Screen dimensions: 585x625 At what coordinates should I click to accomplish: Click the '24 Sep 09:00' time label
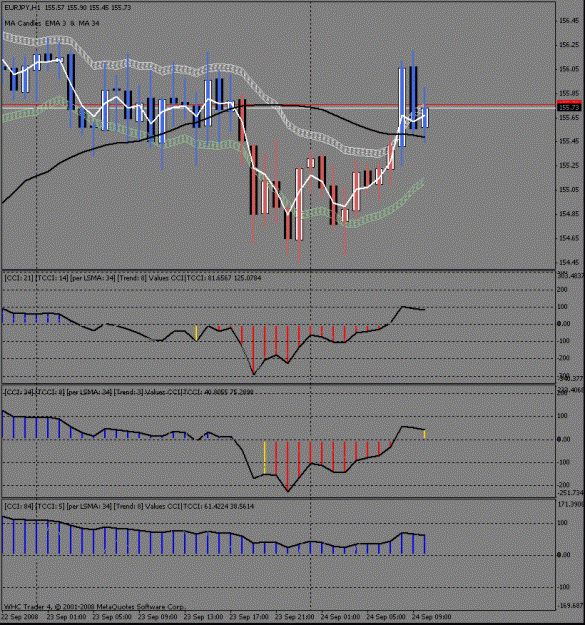coord(432,617)
